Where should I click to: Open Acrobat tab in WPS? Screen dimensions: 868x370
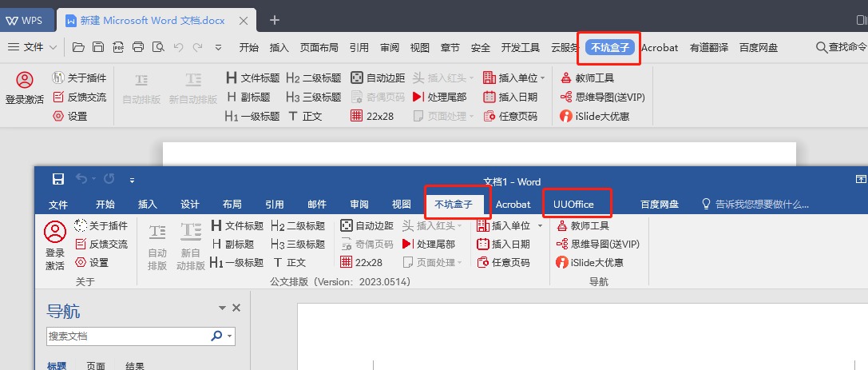tap(660, 48)
